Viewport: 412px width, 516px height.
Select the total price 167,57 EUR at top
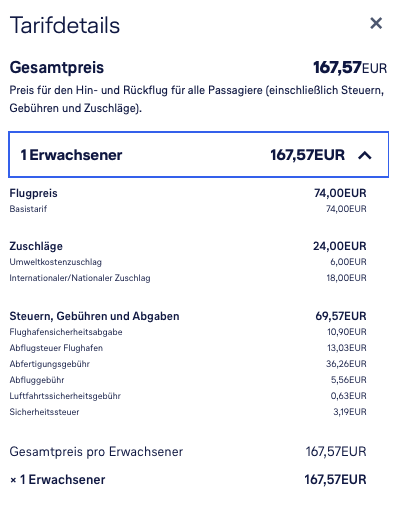(350, 68)
